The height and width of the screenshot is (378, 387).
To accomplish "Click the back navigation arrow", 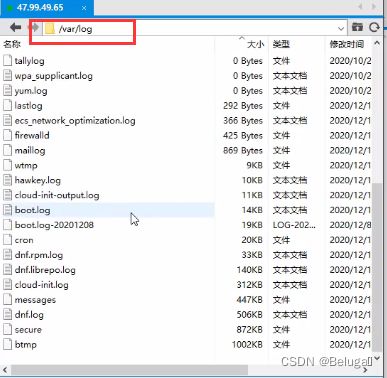I will tap(15, 28).
